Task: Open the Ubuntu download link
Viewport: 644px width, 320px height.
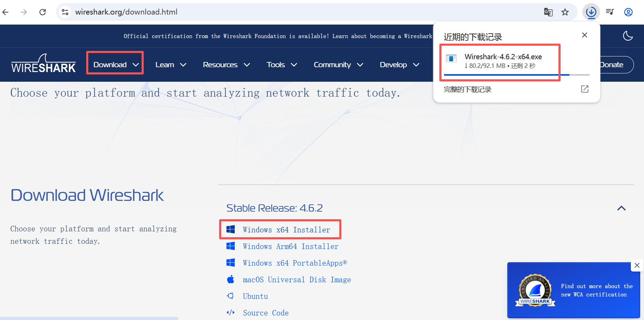Action: [255, 296]
